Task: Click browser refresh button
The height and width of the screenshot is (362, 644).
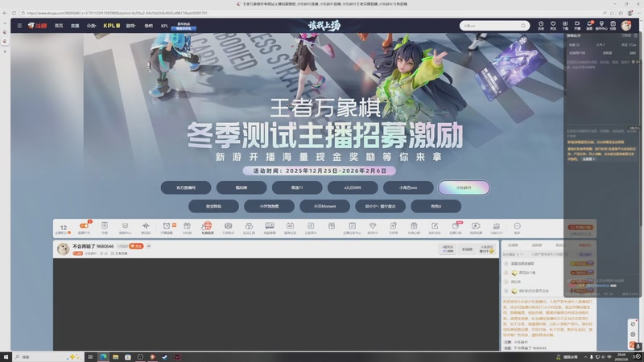Action: click(14, 13)
